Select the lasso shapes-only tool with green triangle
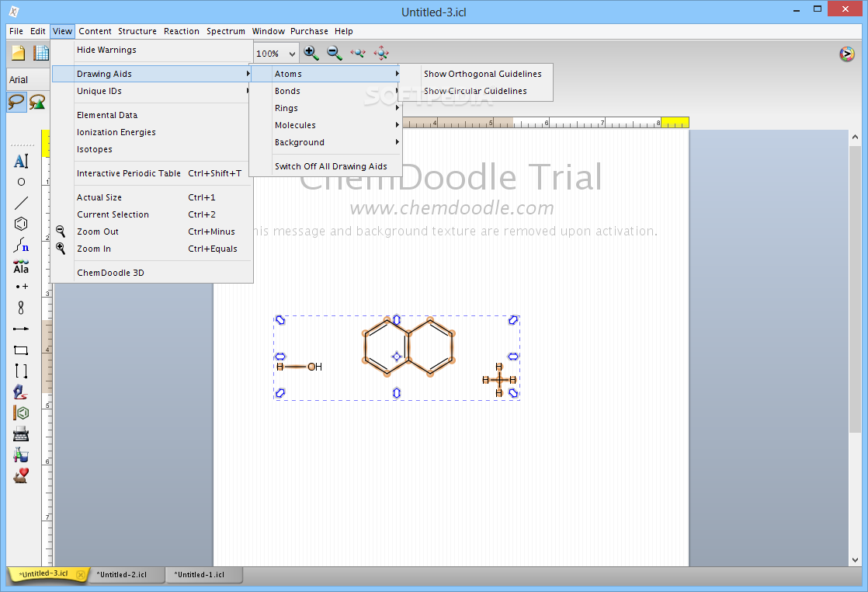Image resolution: width=868 pixels, height=592 pixels. point(37,102)
